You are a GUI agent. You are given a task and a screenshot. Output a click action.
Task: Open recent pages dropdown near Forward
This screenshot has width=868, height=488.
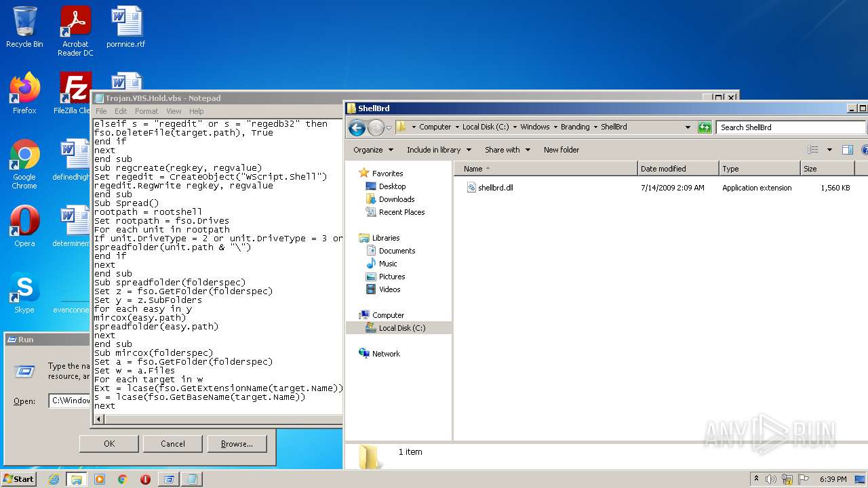[389, 127]
